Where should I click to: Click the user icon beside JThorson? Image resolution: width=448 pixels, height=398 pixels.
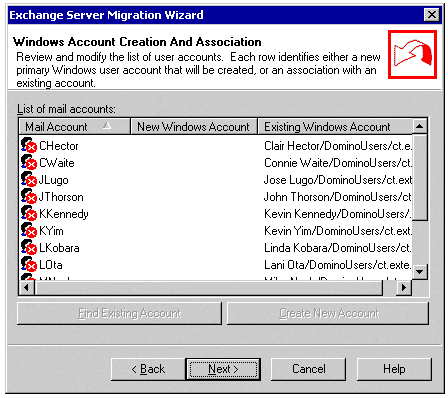tap(29, 196)
